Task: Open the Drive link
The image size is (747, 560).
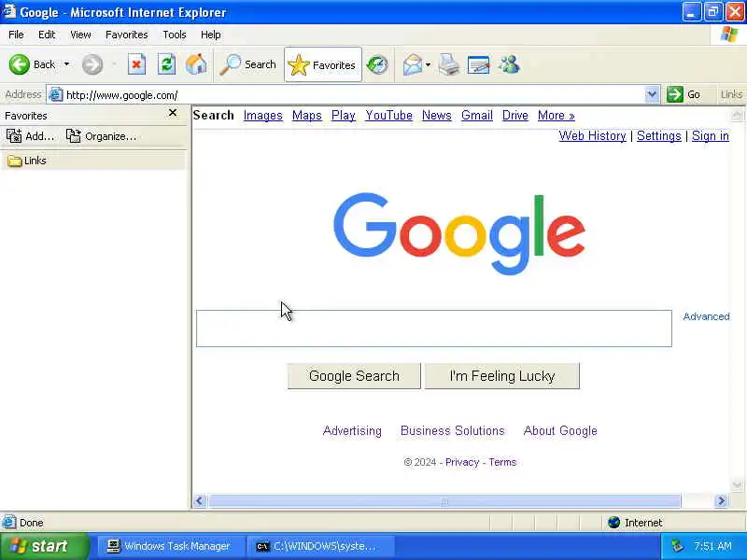Action: [515, 115]
